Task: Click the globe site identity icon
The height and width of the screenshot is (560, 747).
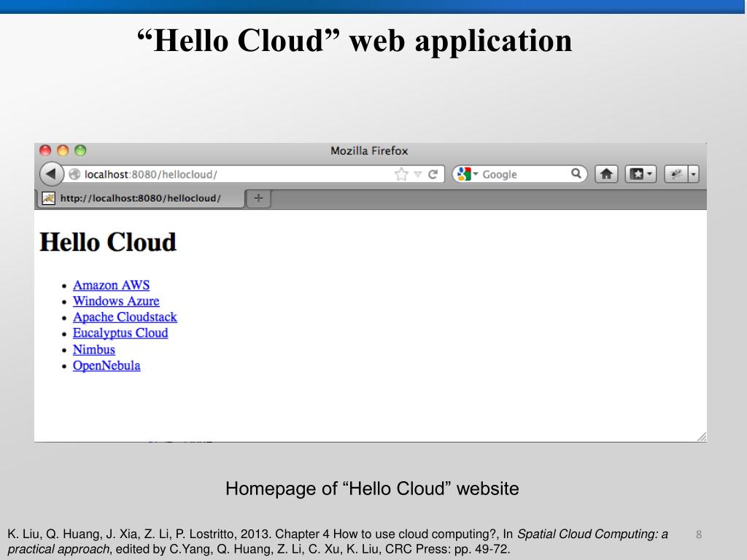Action: click(74, 174)
